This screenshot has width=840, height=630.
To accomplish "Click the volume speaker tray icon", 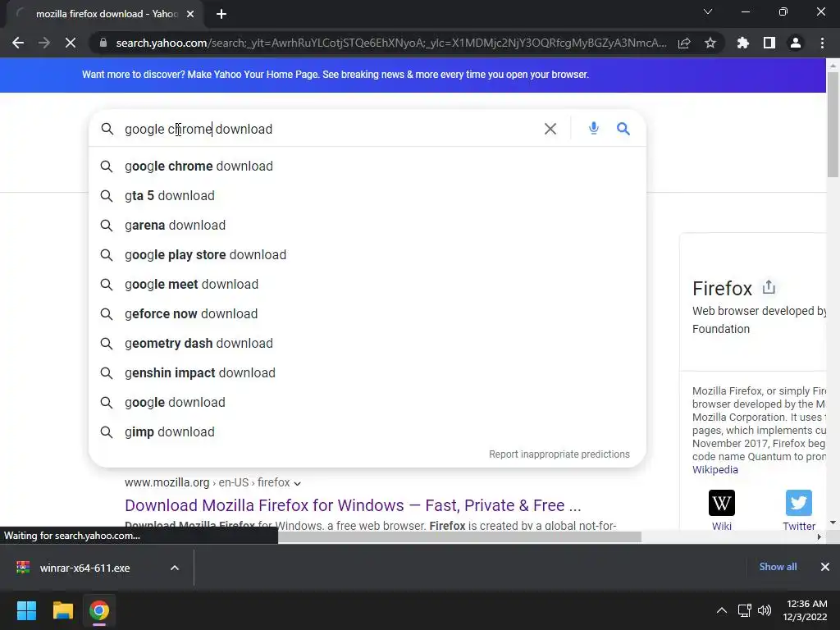I will tap(765, 610).
